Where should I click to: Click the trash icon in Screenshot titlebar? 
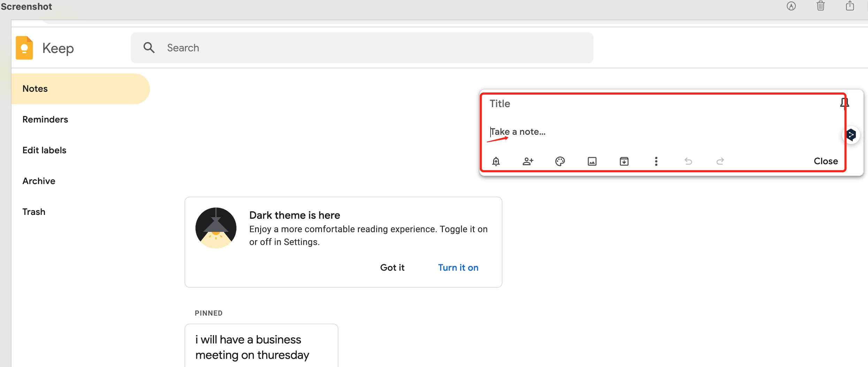[821, 6]
